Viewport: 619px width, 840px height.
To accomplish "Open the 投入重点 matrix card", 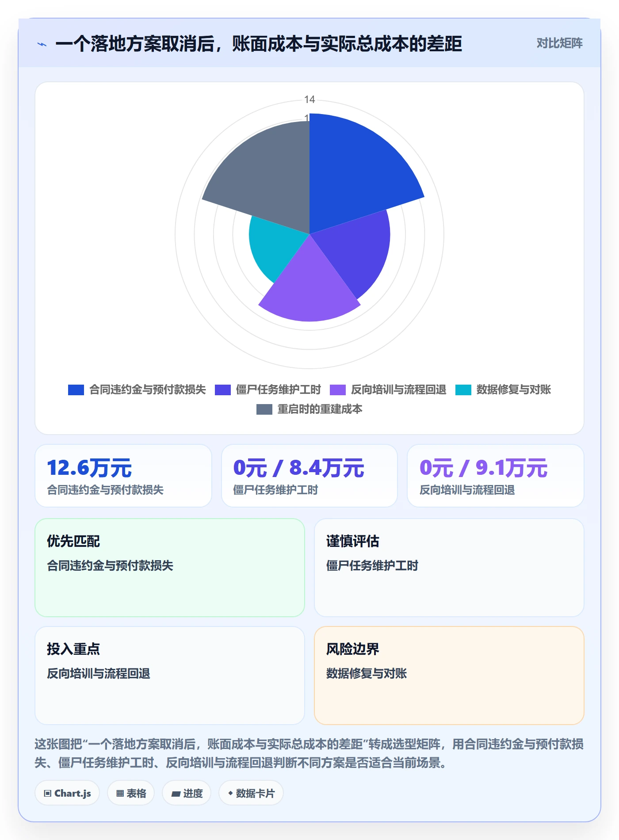I will pos(170,676).
